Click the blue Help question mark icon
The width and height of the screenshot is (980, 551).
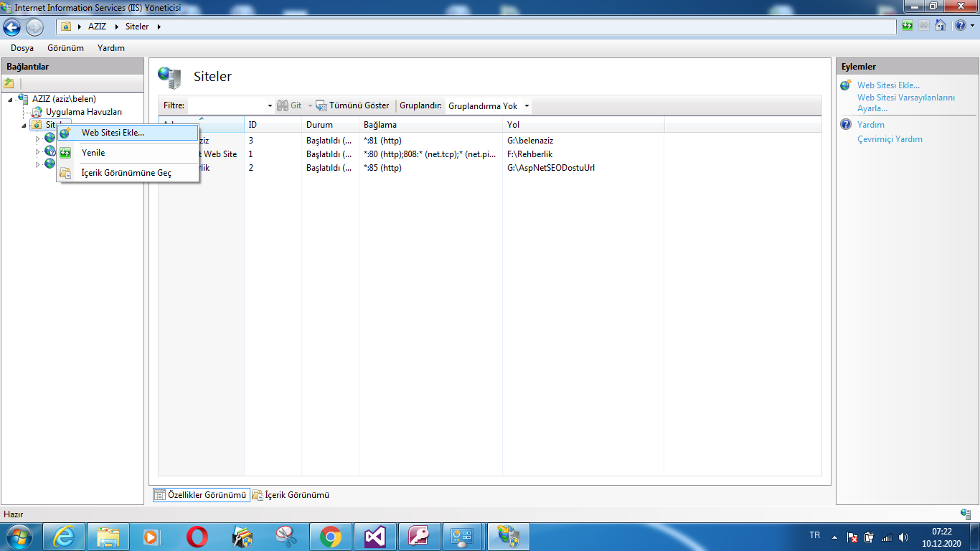point(959,26)
